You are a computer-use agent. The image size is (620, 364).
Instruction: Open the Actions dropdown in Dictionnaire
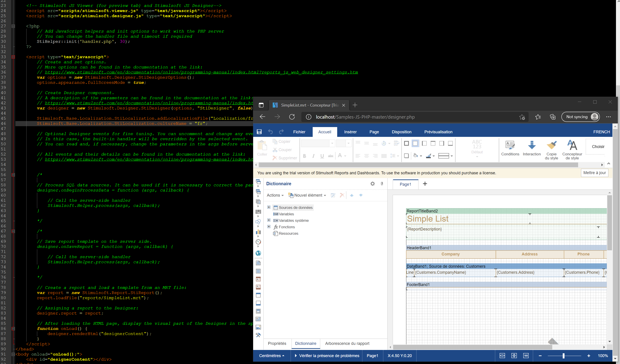(275, 195)
